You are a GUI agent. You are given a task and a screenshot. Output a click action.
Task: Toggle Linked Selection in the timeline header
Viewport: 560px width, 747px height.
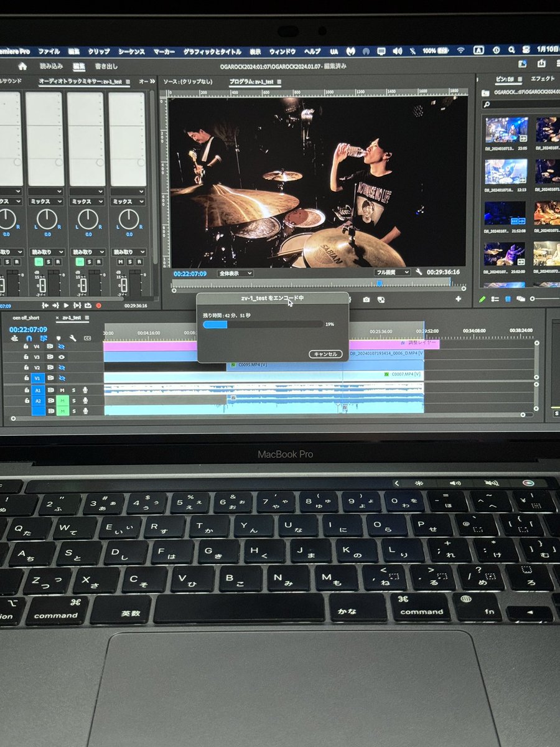click(x=44, y=338)
